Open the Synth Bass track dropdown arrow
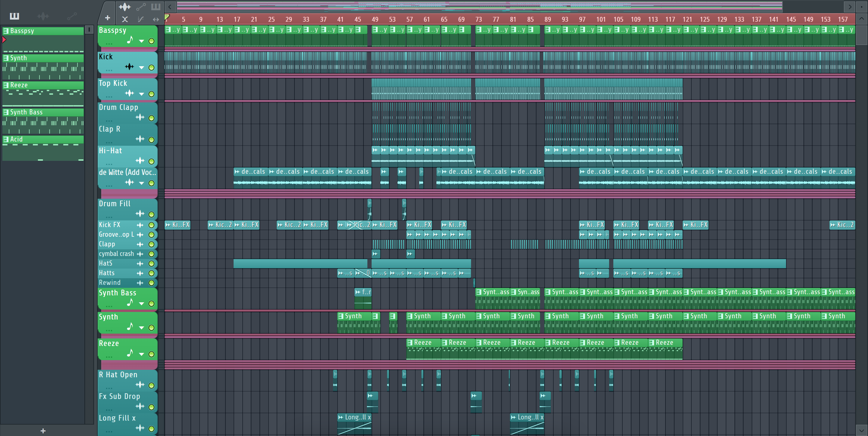 click(x=142, y=304)
